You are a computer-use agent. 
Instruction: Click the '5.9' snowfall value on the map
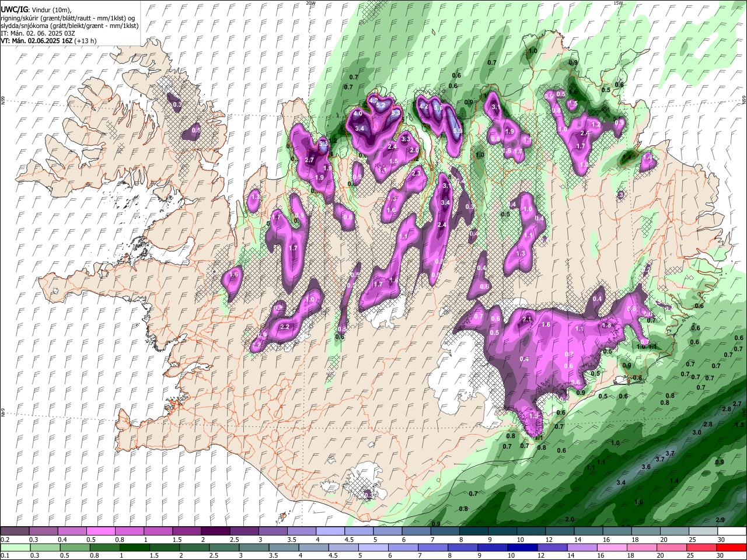point(457,131)
